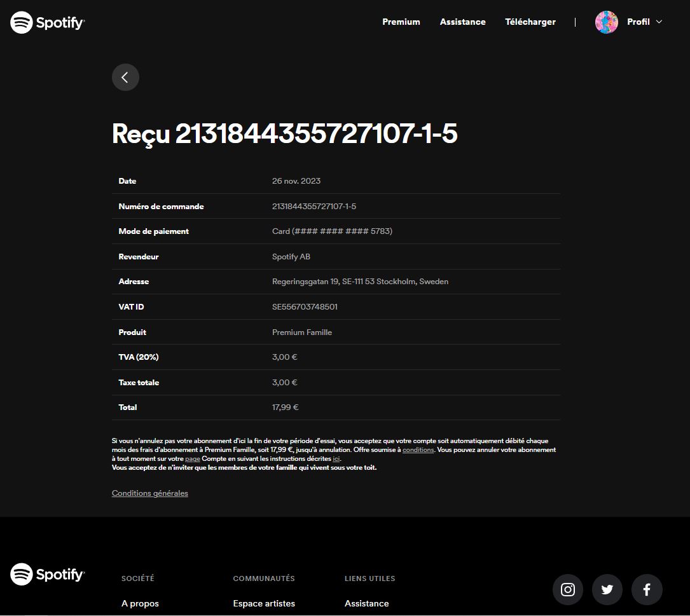The image size is (690, 616).
Task: Follow the 'page' account link
Action: click(x=193, y=458)
